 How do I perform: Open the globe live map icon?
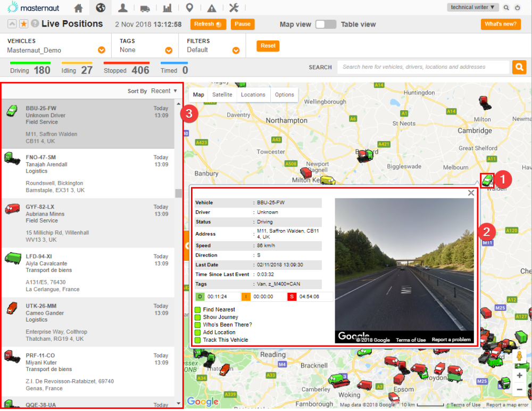[x=101, y=7]
